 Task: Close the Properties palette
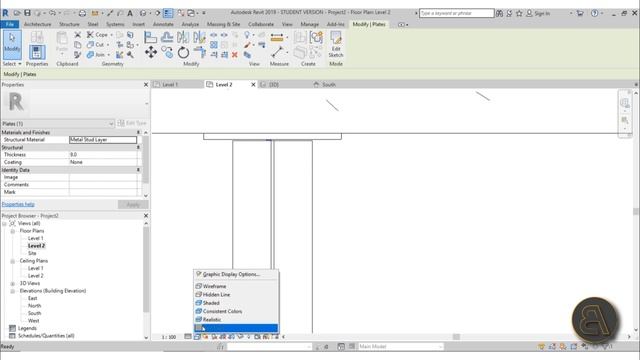146,84
